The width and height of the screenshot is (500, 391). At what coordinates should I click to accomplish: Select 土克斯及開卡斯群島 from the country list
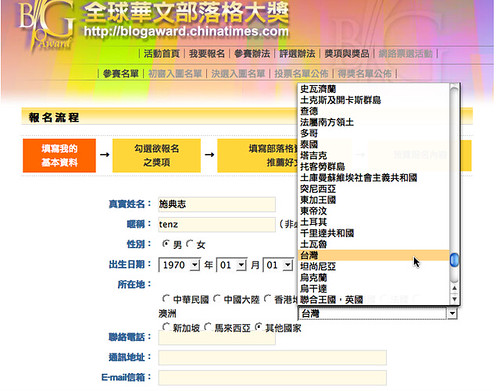tap(373, 100)
